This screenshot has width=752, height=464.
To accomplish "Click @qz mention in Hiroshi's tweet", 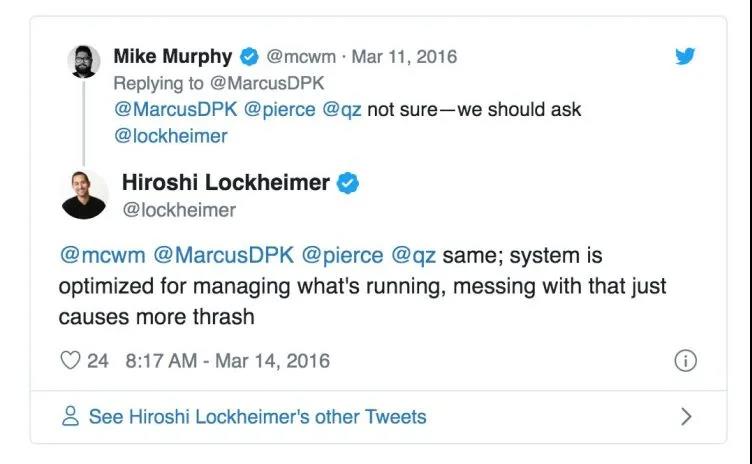I will [413, 256].
